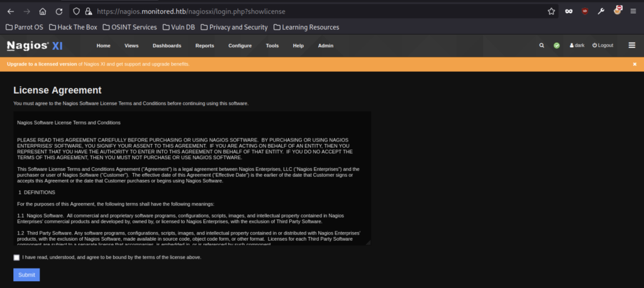Screen dimensions: 644x288
Task: Open the uBlock Origin extension icon
Action: (585, 11)
